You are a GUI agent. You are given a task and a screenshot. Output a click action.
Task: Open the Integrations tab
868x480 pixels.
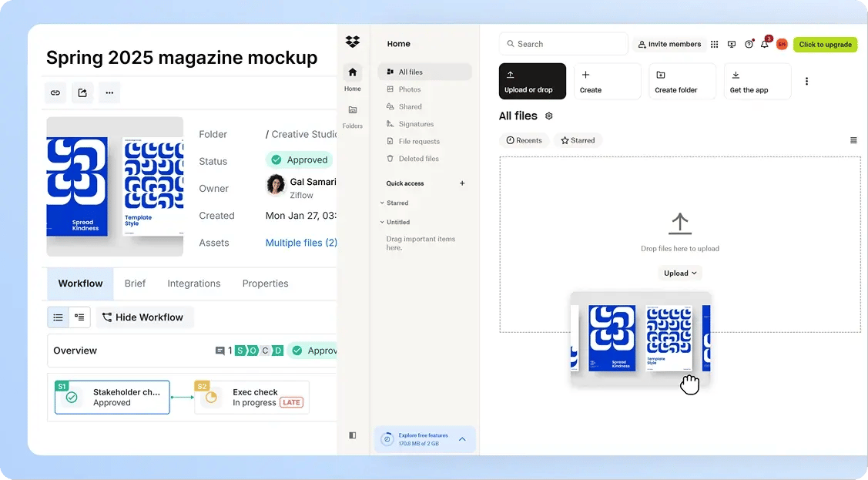click(193, 284)
